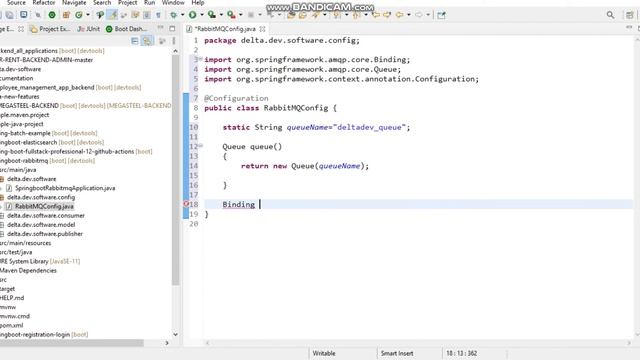Viewport: 640px width, 360px height.
Task: Click the explorer scroll down arrow
Action: coord(176,334)
